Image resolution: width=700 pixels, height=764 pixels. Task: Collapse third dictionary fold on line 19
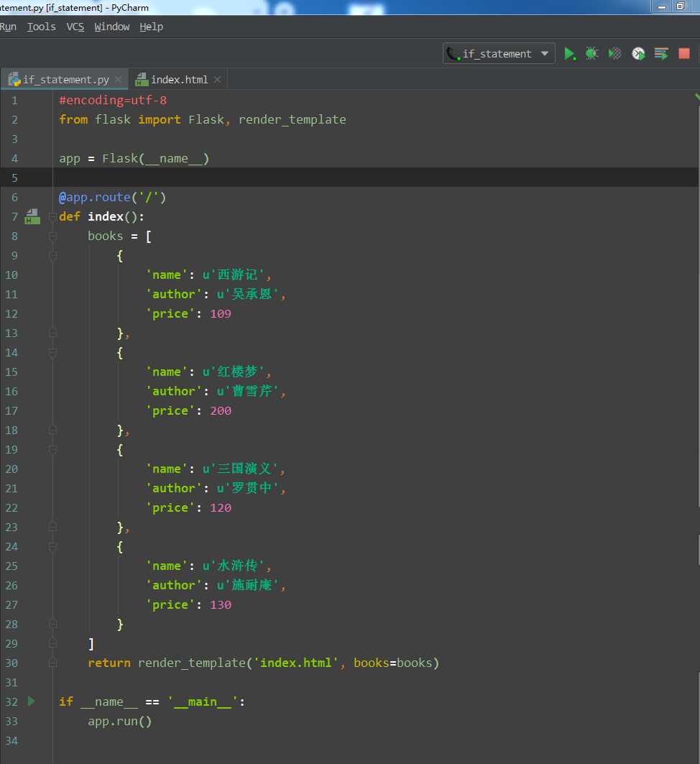pos(52,449)
